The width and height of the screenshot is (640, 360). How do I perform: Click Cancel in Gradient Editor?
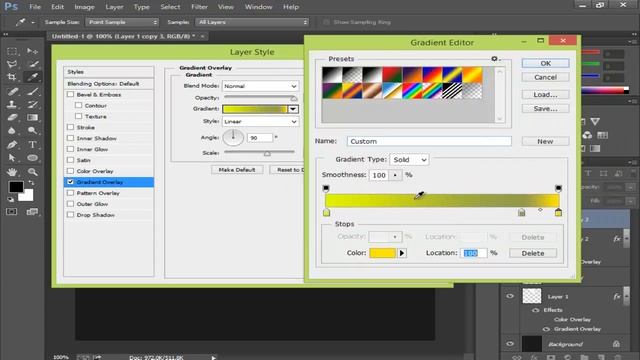[545, 77]
